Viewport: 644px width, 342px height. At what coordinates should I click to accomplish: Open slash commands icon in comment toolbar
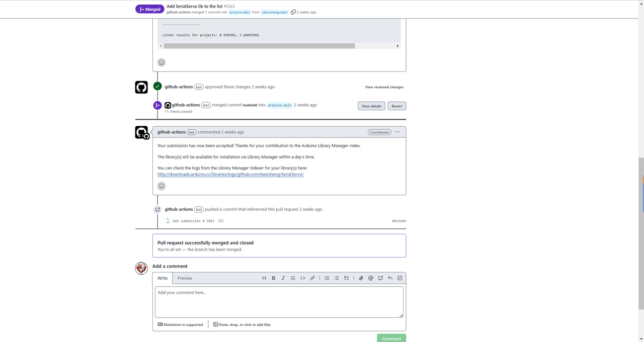click(x=400, y=278)
